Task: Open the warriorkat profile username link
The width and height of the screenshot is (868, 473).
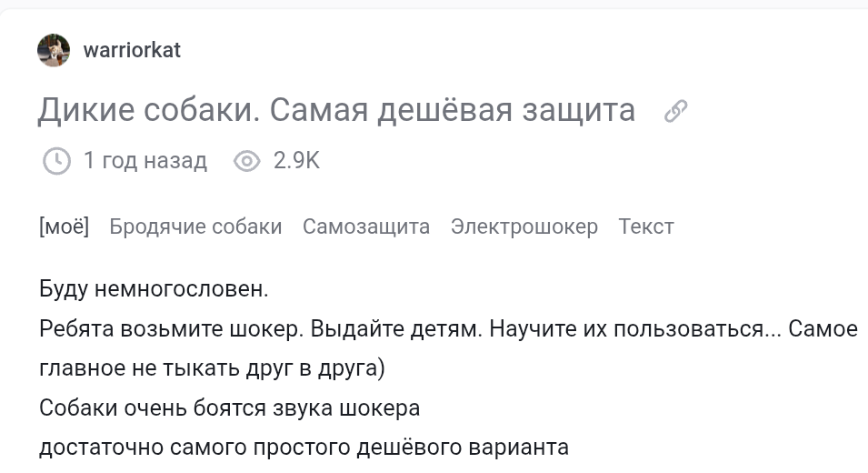Action: click(x=132, y=50)
